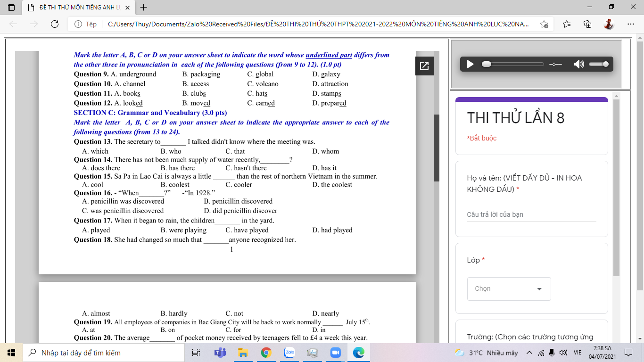
Task: Open the Windows Start menu
Action: (x=11, y=353)
